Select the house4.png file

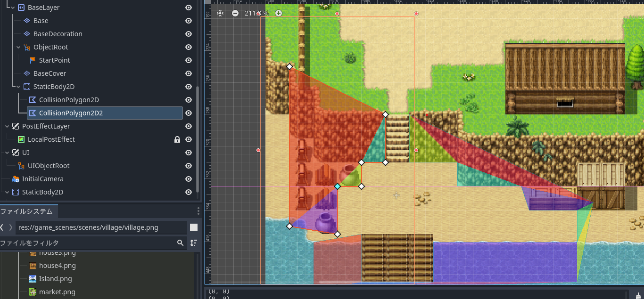coord(58,266)
